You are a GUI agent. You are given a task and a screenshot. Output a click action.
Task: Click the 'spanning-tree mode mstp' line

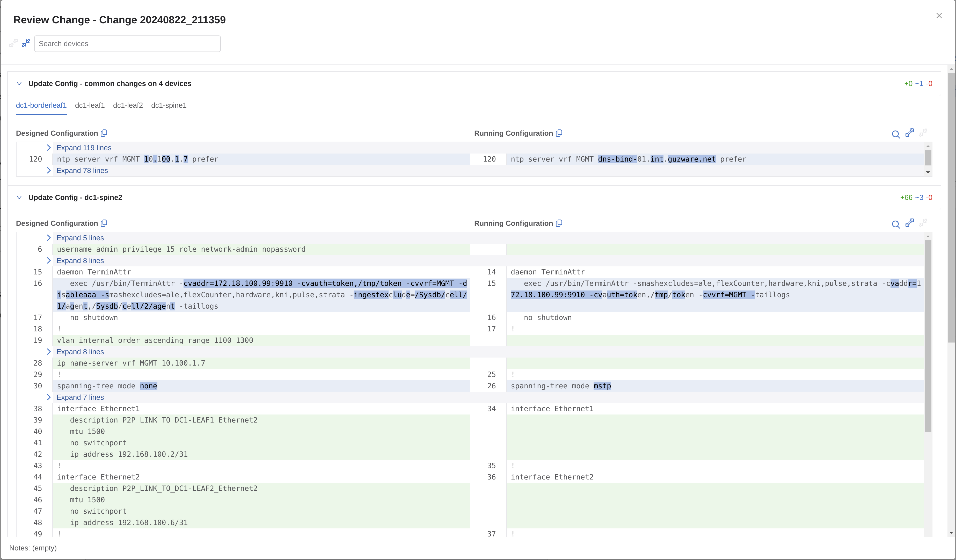[x=715, y=386]
